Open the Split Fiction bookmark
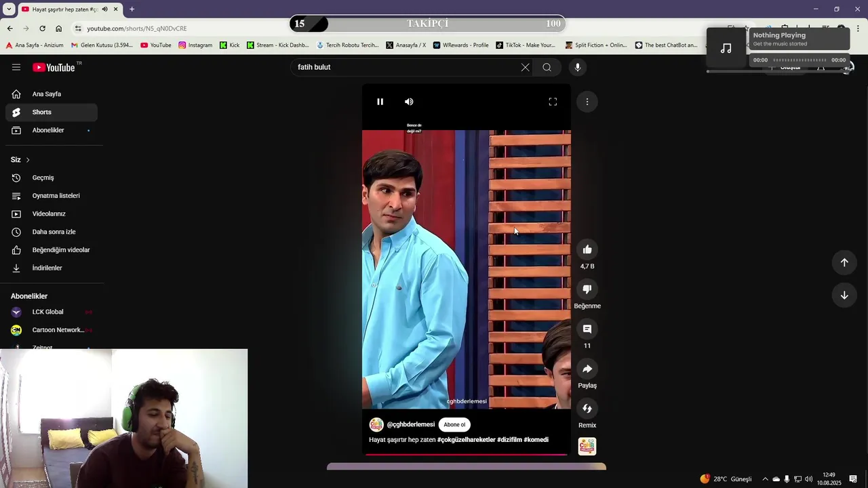 tap(596, 45)
